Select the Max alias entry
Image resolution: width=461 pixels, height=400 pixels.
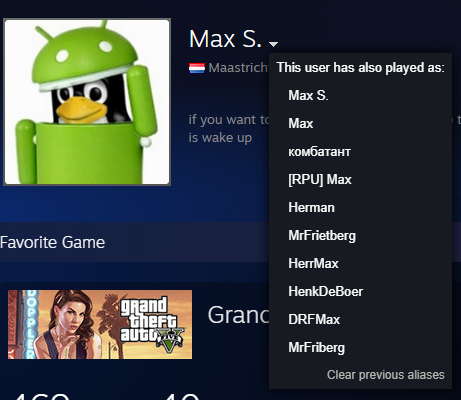pyautogui.click(x=301, y=124)
